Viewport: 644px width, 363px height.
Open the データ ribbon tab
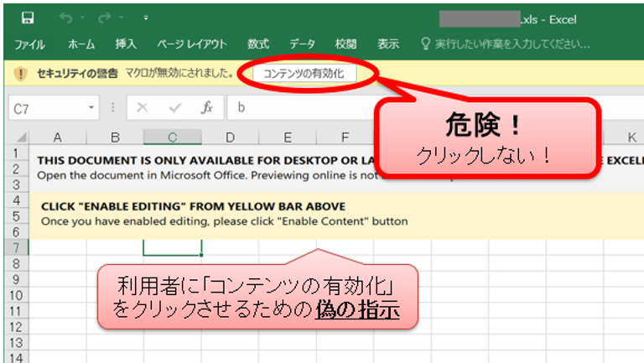click(303, 44)
